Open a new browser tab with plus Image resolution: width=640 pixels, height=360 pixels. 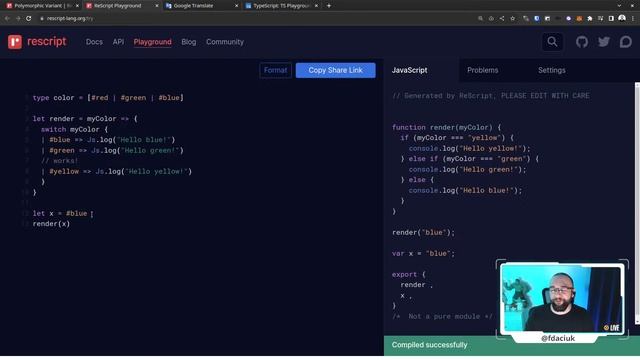coord(329,6)
